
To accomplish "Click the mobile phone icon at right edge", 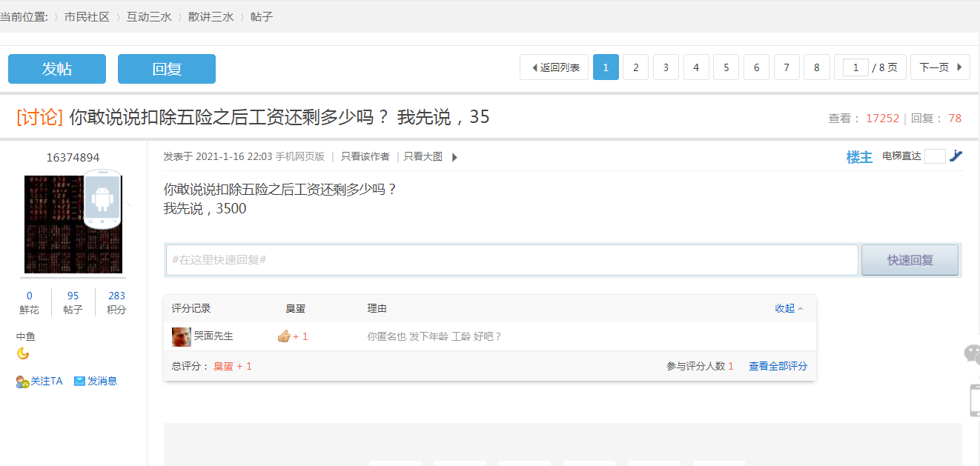I will (974, 401).
